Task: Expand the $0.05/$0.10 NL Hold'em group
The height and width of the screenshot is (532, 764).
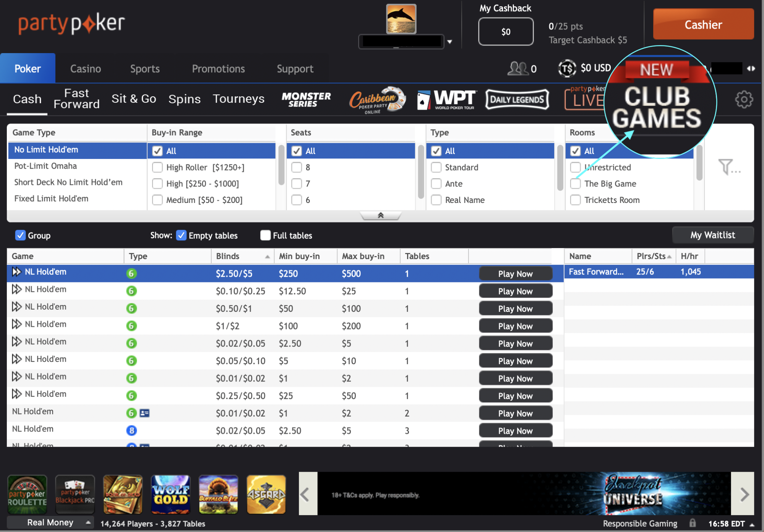Action: (16, 359)
